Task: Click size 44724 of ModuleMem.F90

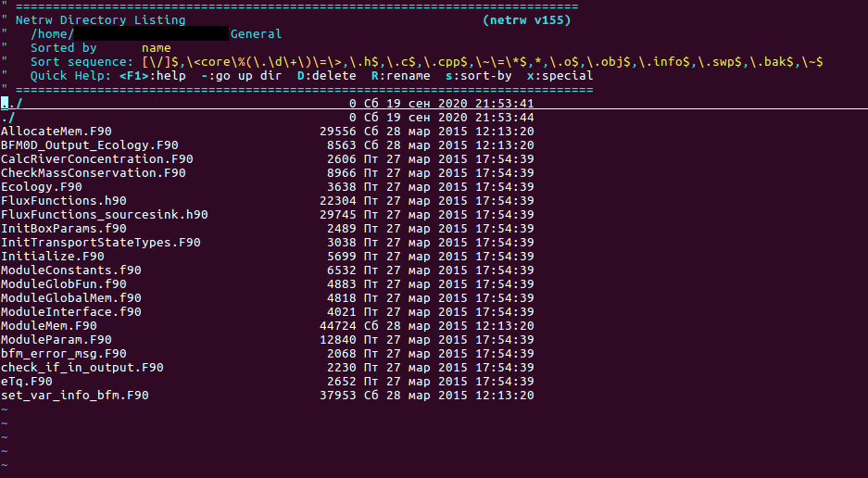Action: coord(338,326)
